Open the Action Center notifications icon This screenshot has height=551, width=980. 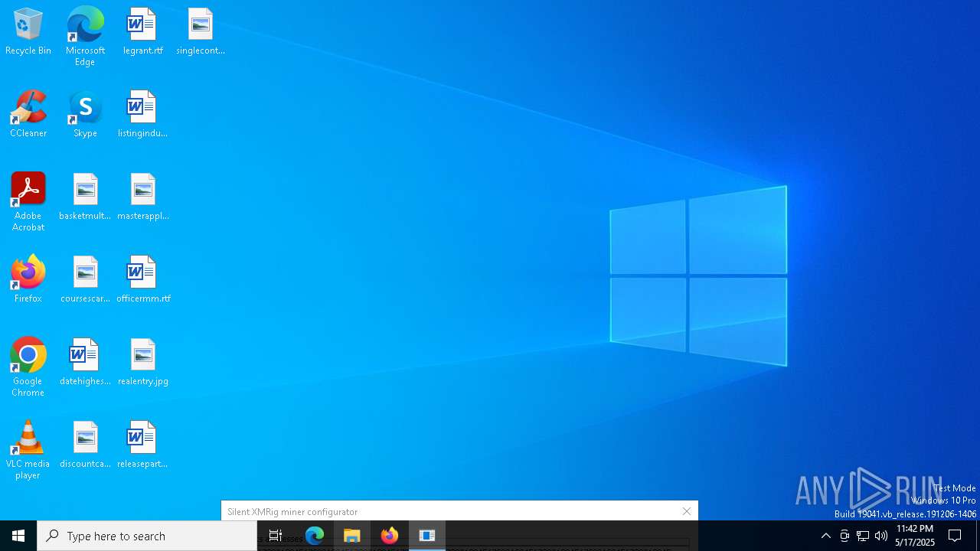pyautogui.click(x=955, y=536)
